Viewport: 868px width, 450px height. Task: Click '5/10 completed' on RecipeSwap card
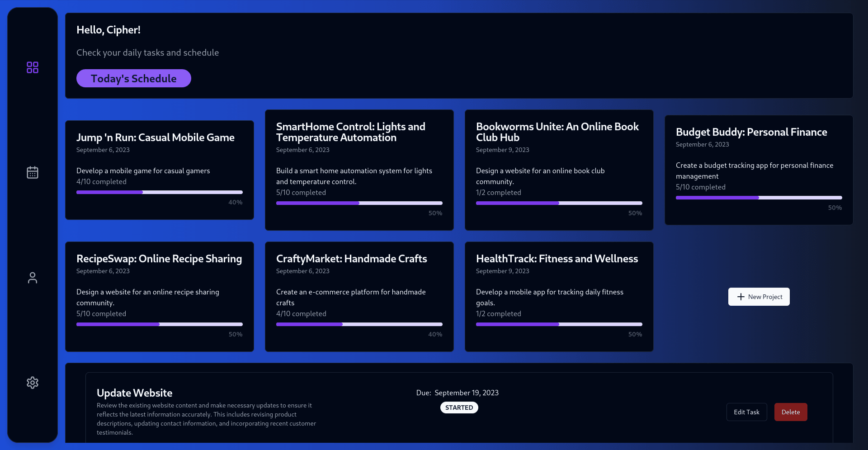click(101, 313)
